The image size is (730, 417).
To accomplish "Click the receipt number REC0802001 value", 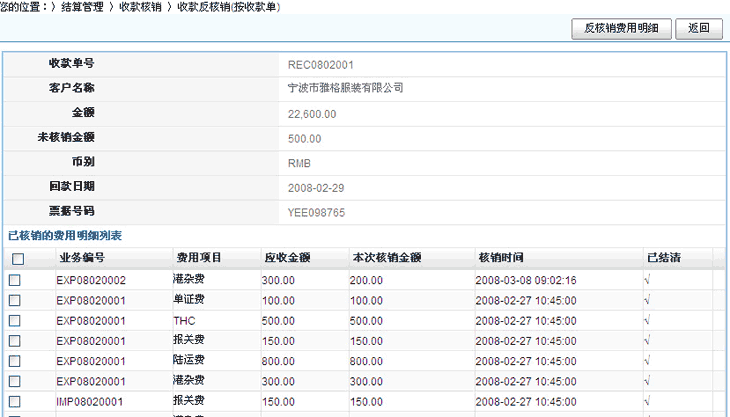I will (320, 64).
